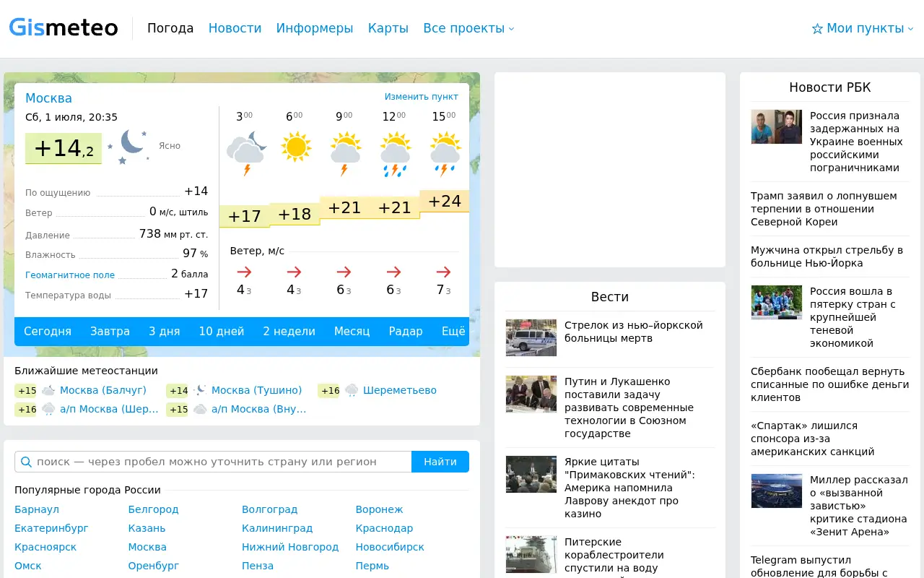Select the 10 дней forecast tab
Image resolution: width=924 pixels, height=578 pixels.
coord(222,332)
